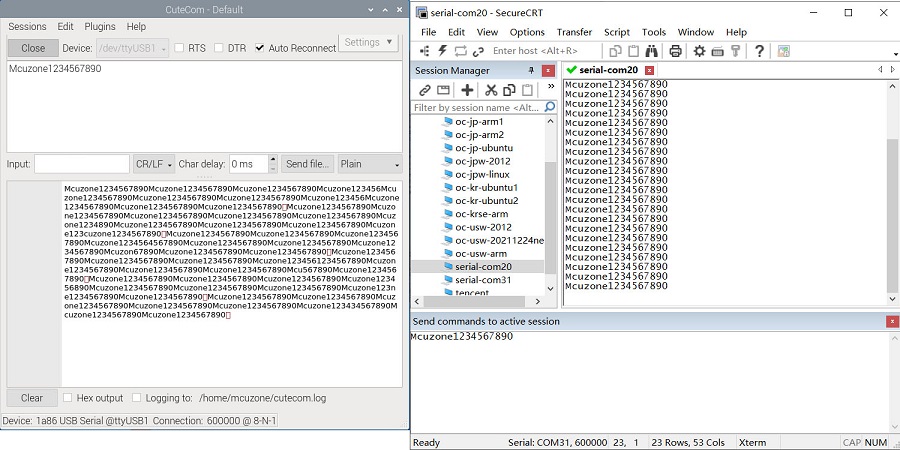Click the session list vertical scrollbar thumb
900x450 pixels.
[550, 217]
